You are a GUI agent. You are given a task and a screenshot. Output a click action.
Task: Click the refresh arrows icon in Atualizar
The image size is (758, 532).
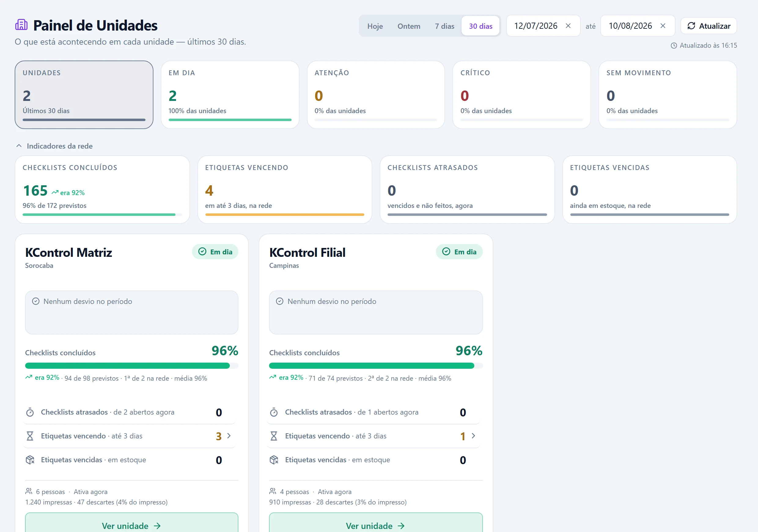(691, 26)
